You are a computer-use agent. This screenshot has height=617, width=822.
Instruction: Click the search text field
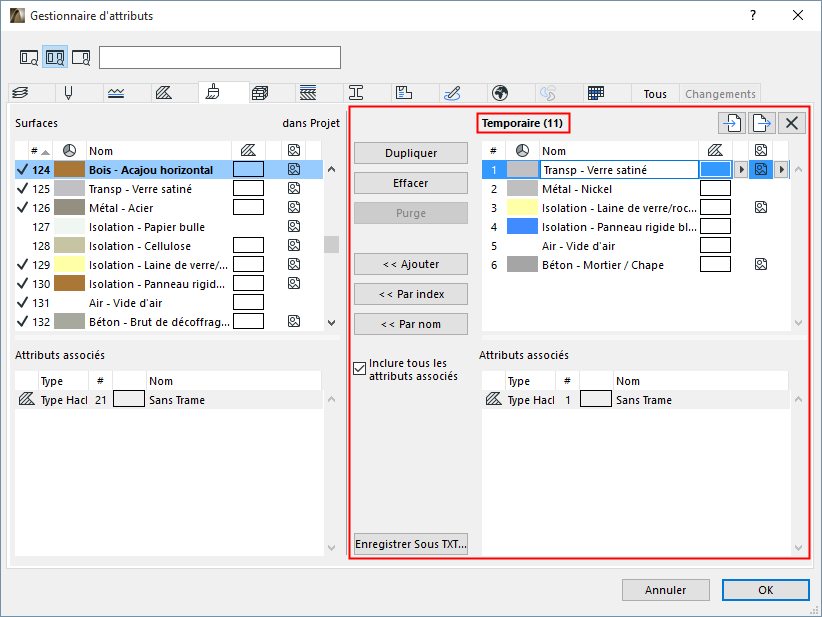coord(220,58)
